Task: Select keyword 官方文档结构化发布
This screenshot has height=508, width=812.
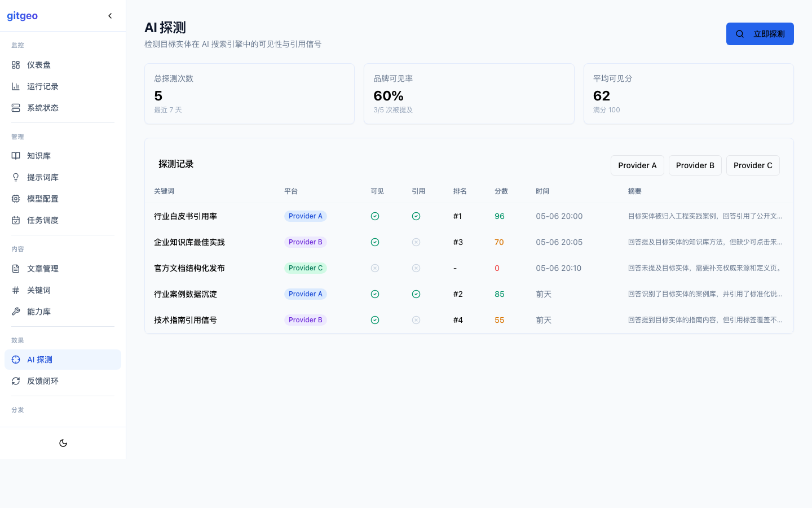Action: click(x=189, y=268)
